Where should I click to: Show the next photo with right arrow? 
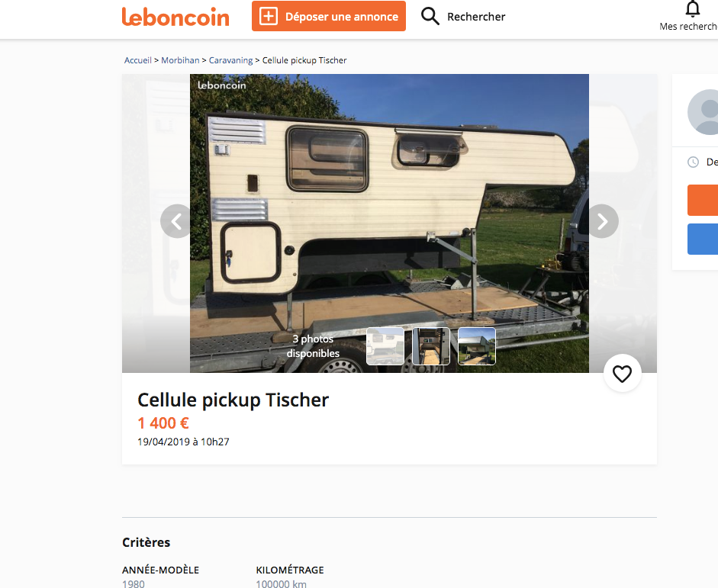[602, 221]
